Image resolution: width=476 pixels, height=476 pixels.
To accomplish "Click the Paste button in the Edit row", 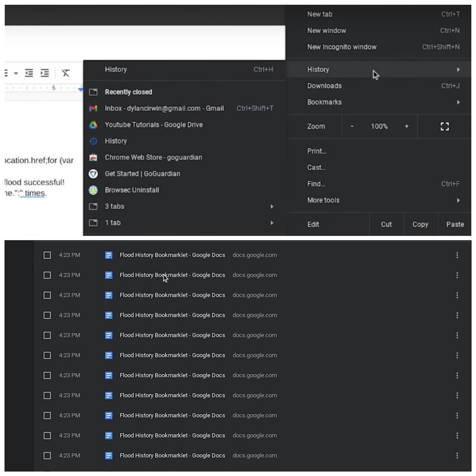I will click(455, 224).
